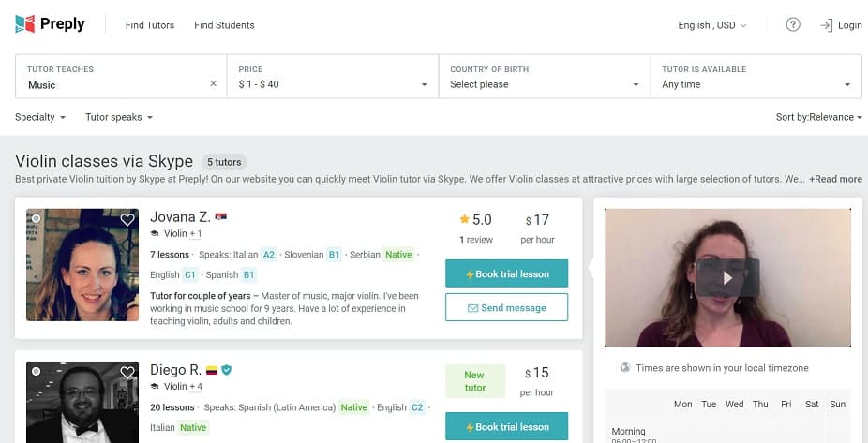Viewport: 868px width, 443px height.
Task: Expand the Specialty filter
Action: point(40,117)
